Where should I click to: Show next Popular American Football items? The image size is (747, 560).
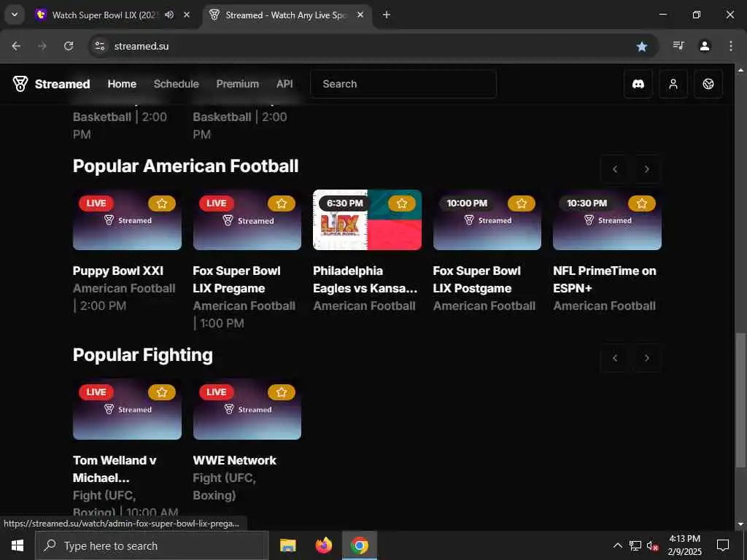coord(647,169)
